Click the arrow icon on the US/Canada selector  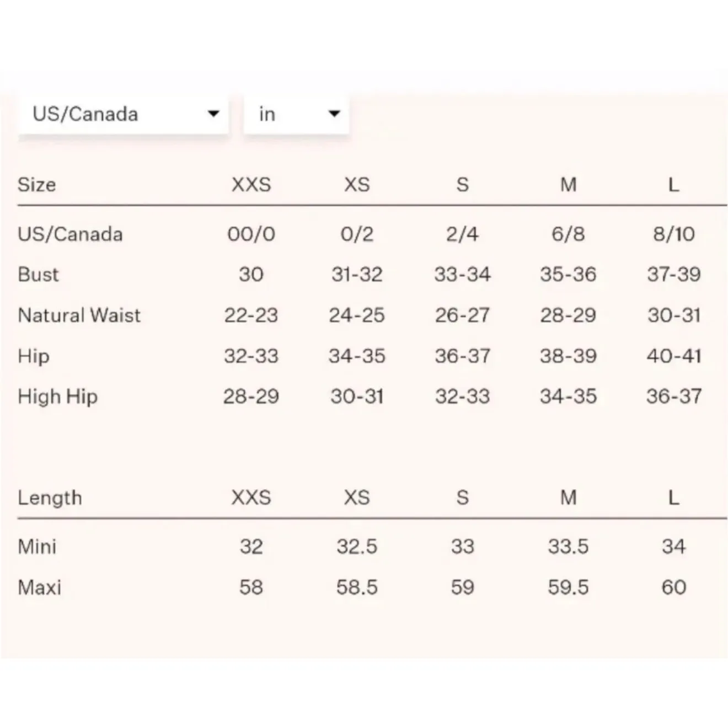213,114
